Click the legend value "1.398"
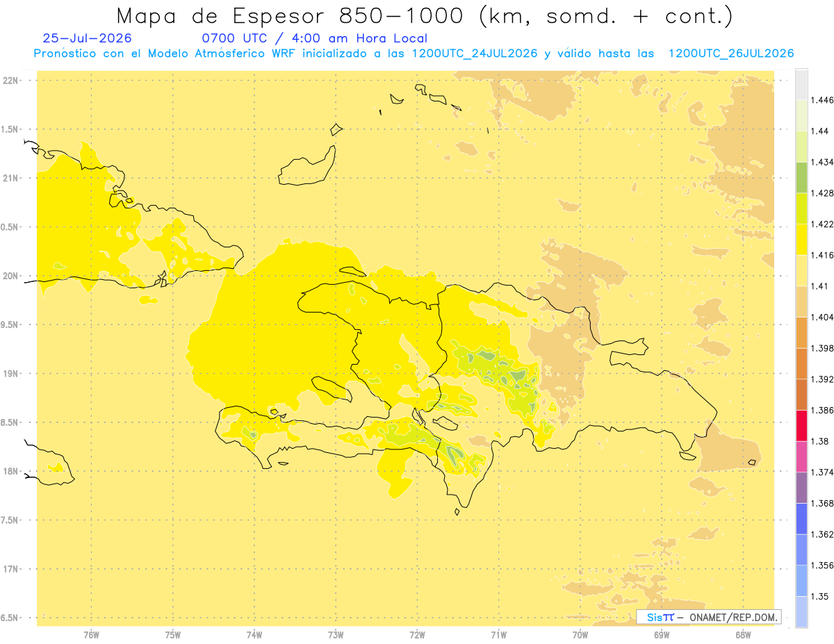 point(822,348)
